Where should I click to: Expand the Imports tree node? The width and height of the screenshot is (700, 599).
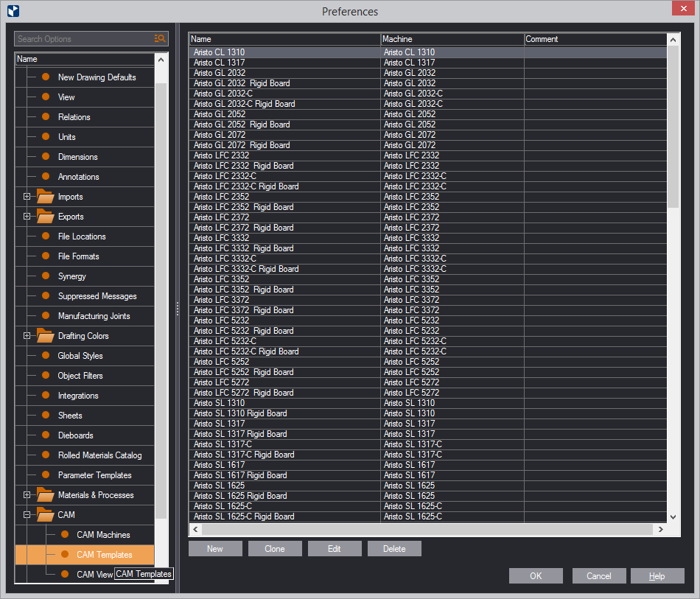tap(27, 197)
